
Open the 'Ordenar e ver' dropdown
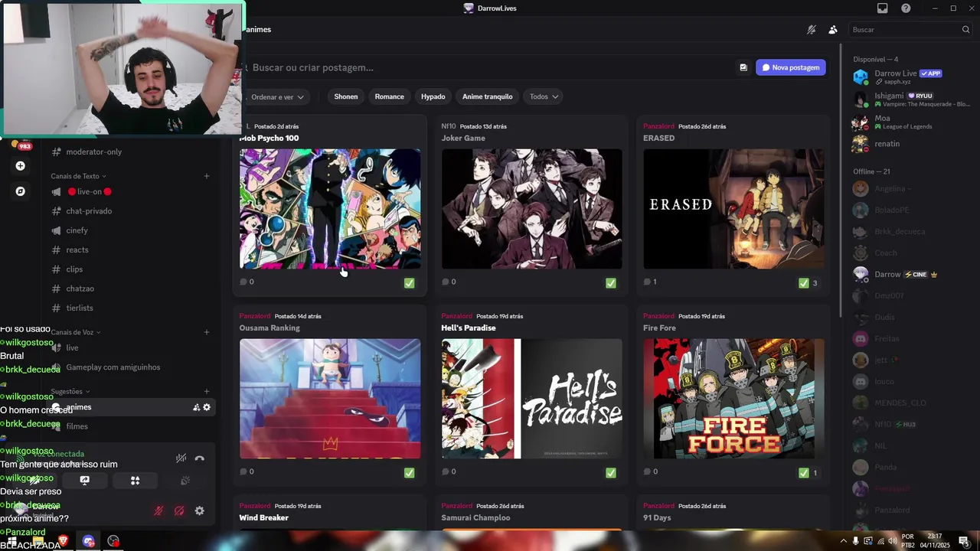coord(277,96)
